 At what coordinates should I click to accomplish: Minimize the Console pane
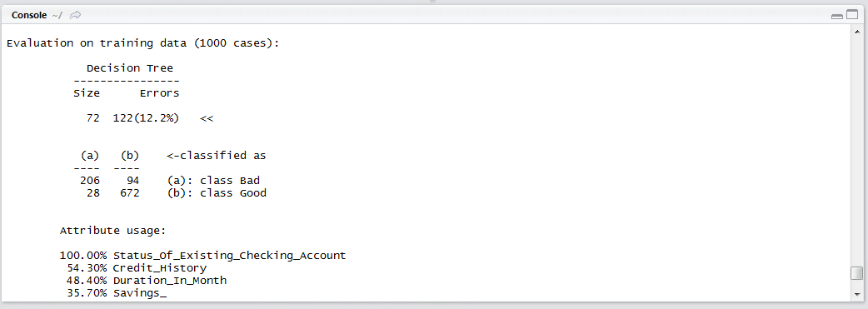[837, 16]
